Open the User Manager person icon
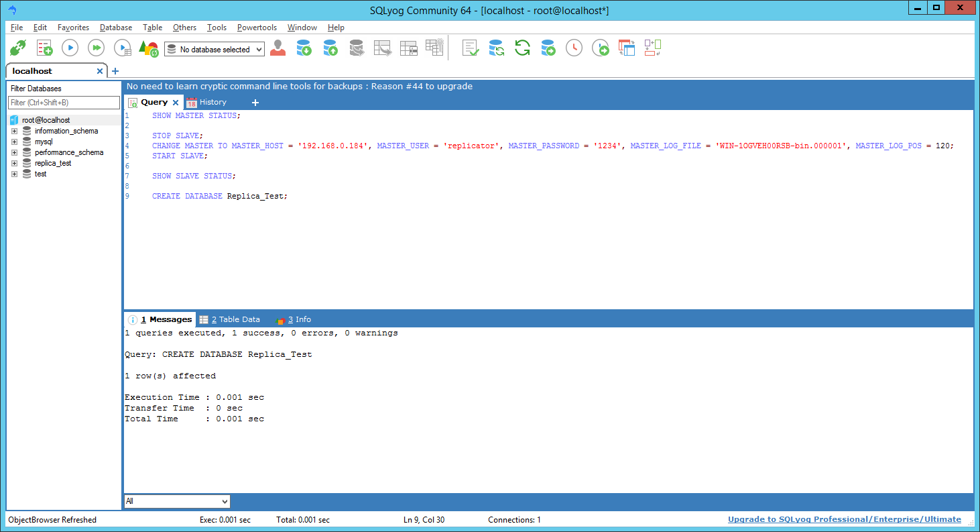The image size is (980, 532). 278,48
